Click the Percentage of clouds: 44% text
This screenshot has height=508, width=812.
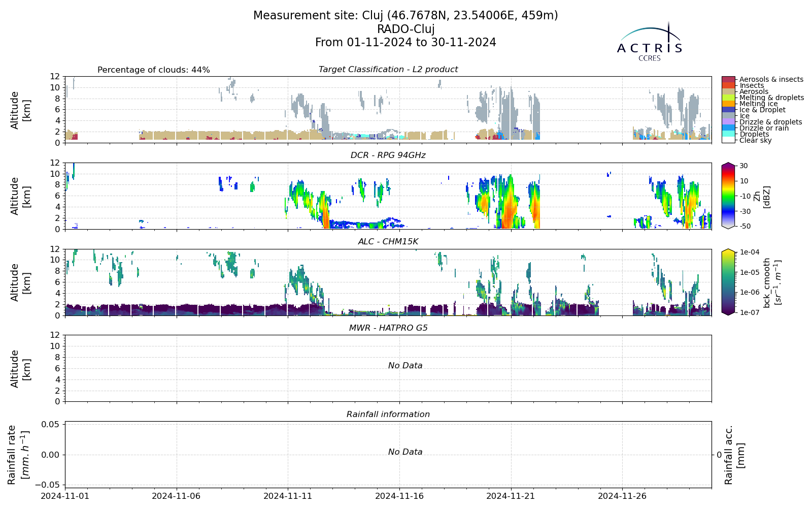tap(154, 70)
